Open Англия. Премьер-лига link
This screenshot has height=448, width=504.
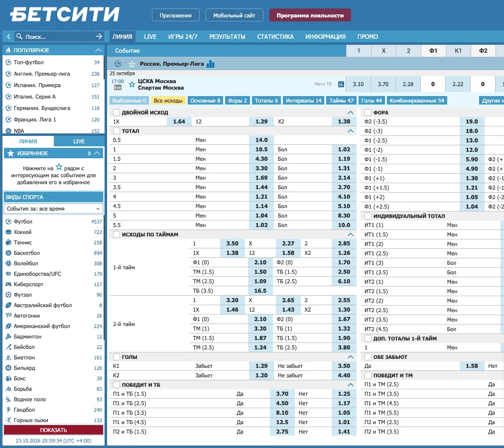pos(42,74)
